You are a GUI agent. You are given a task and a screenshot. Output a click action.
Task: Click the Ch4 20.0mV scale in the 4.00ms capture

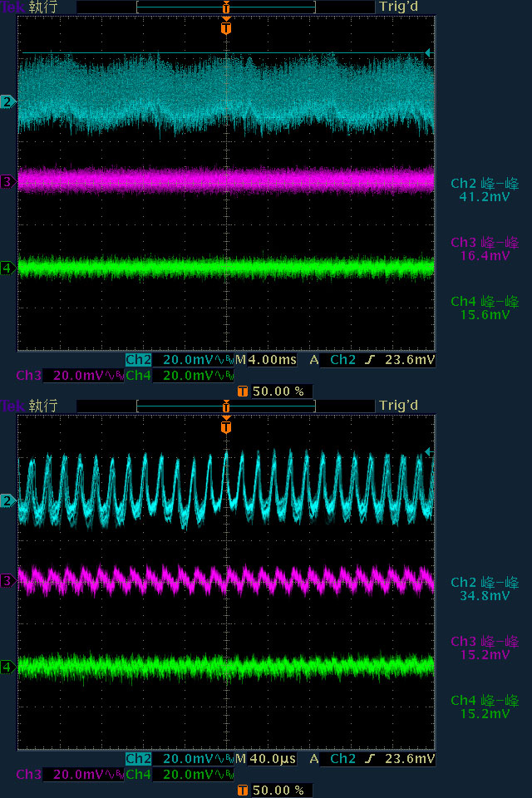194,376
